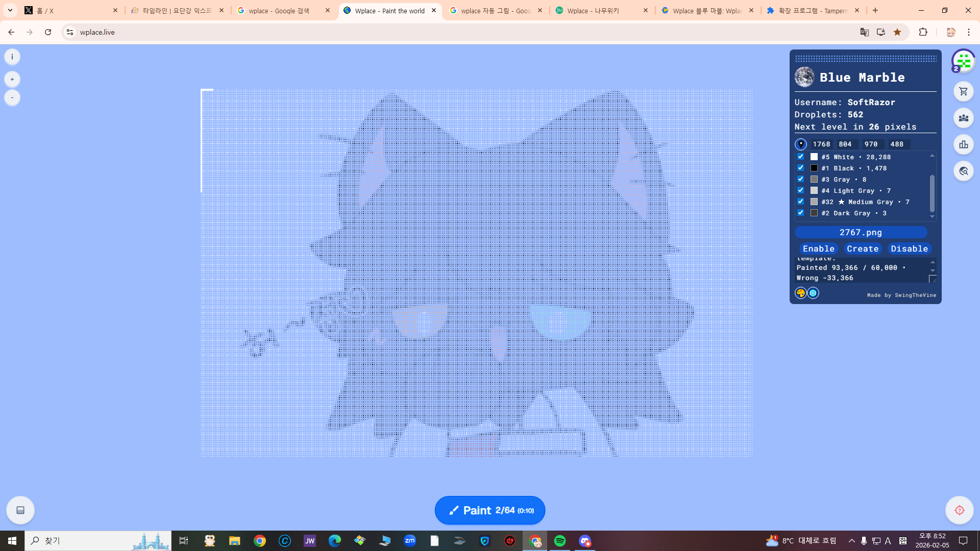
Task: Open the store shopping cart icon
Action: (963, 92)
